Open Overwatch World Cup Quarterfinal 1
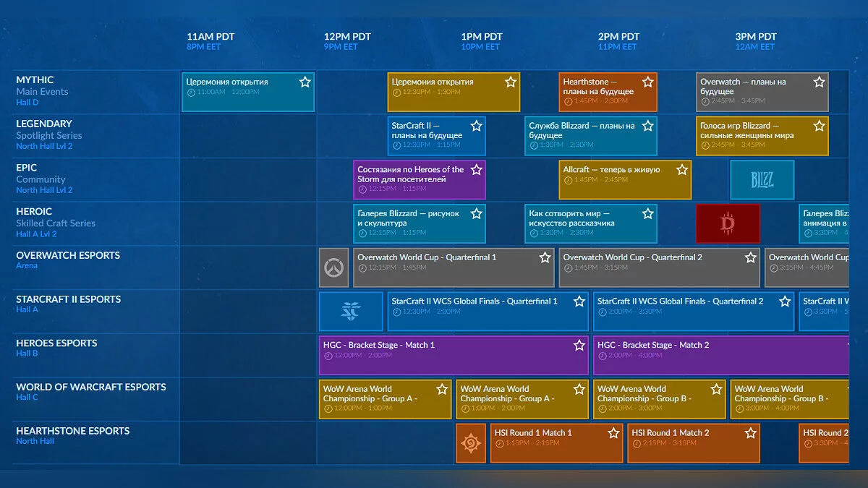Image resolution: width=868 pixels, height=488 pixels. click(454, 267)
